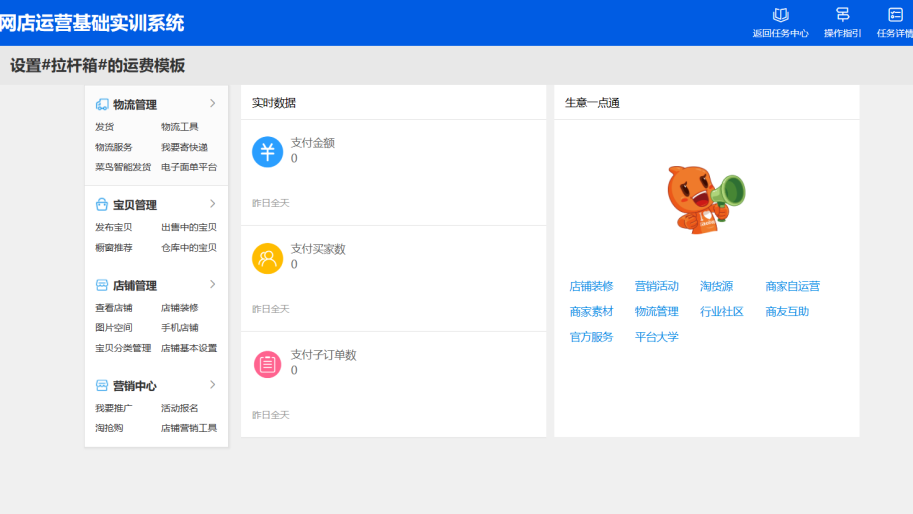Open 宝贝分类管理
The height and width of the screenshot is (514, 913).
coord(123,348)
